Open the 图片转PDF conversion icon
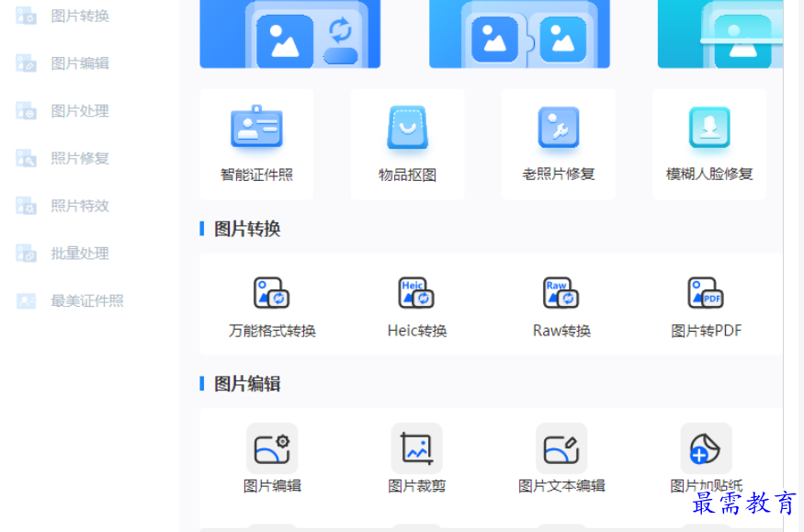Image resolution: width=804 pixels, height=532 pixels. 706,293
